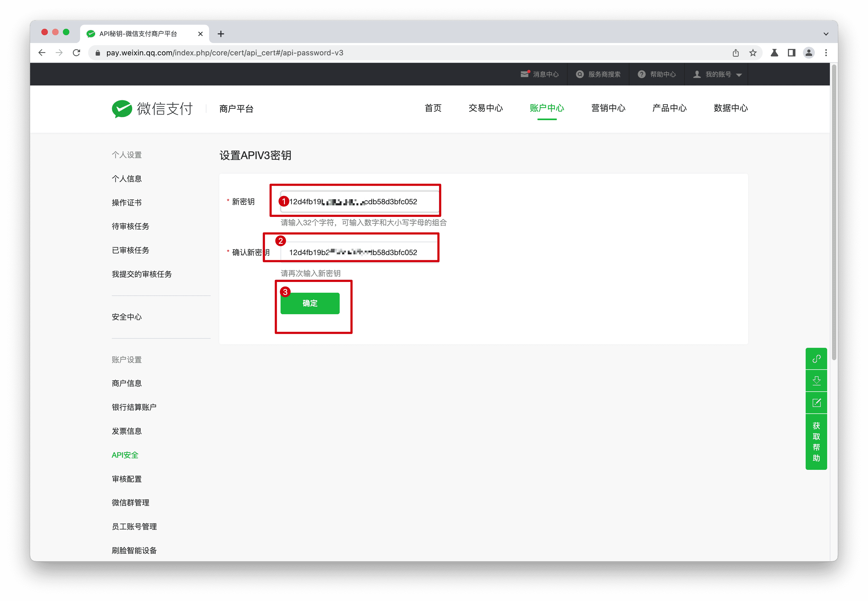Switch to the 交易中心 navigation tab
Screen dimensions: 868x601
point(486,108)
